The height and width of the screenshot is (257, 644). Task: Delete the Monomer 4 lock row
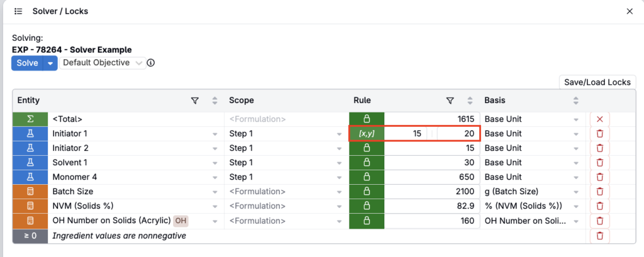click(x=599, y=177)
